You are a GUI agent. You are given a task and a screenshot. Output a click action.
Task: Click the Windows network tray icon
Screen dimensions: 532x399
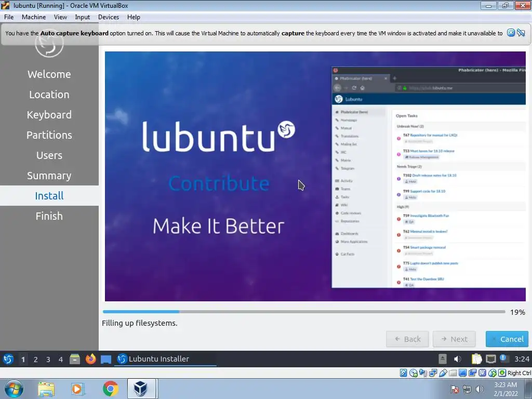tap(467, 389)
